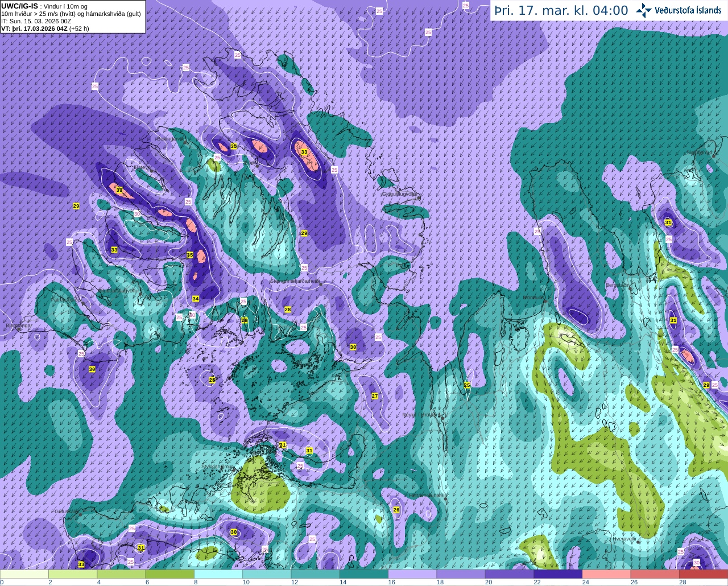Click the Blönduós station label
Image resolution: width=728 pixels, height=586 pixels.
[534, 297]
